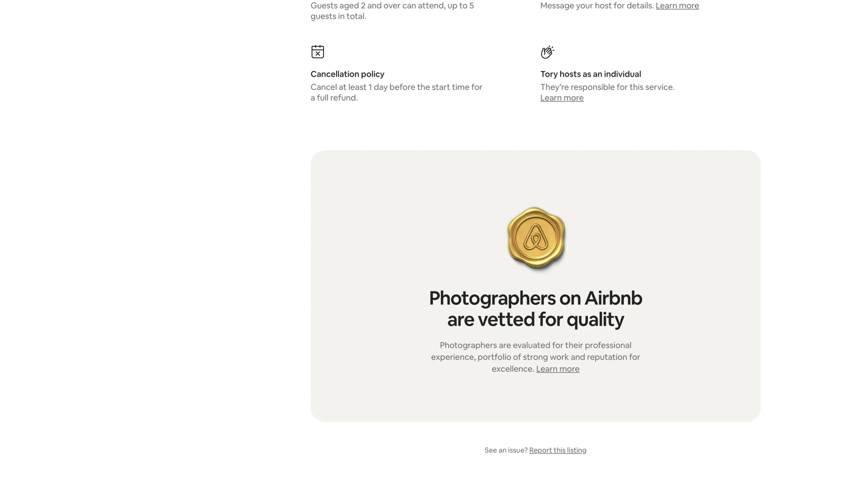Click They're responsible for this service text
The image size is (868, 488).
(x=607, y=87)
